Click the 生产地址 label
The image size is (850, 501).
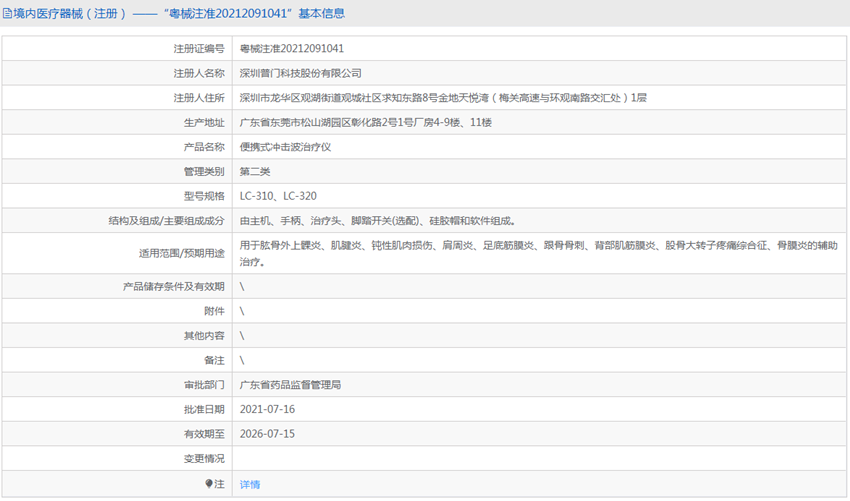[204, 123]
